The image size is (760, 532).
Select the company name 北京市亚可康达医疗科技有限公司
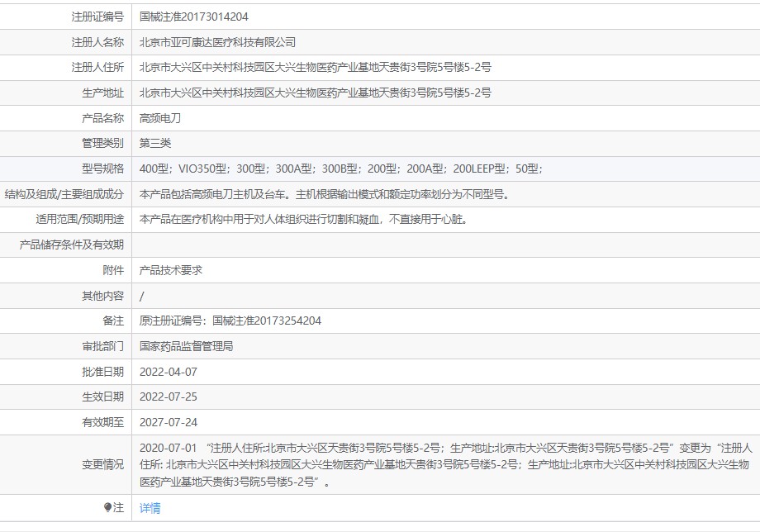point(217,42)
